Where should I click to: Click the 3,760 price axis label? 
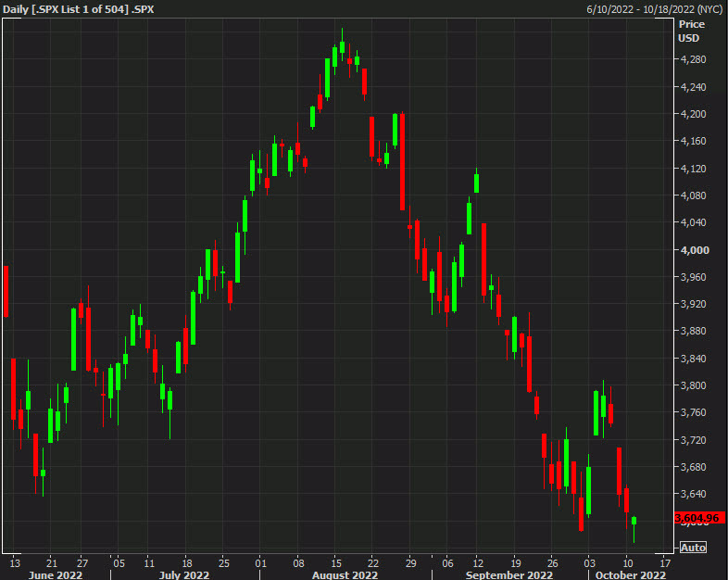pyautogui.click(x=693, y=412)
